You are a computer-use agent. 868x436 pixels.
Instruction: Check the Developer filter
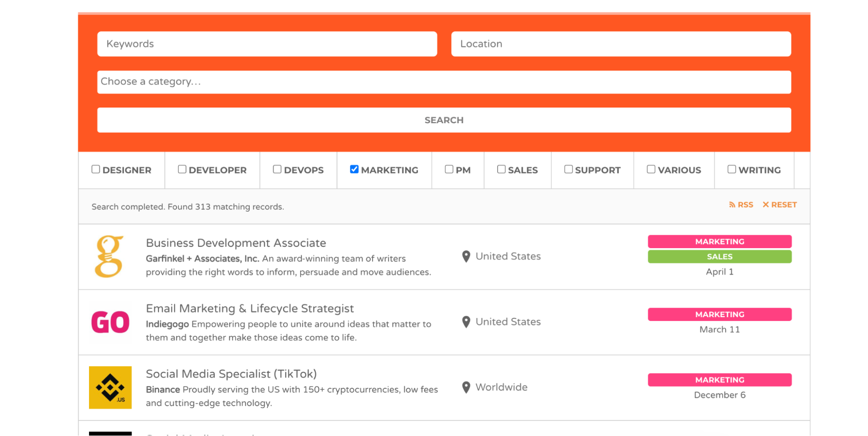pyautogui.click(x=182, y=169)
